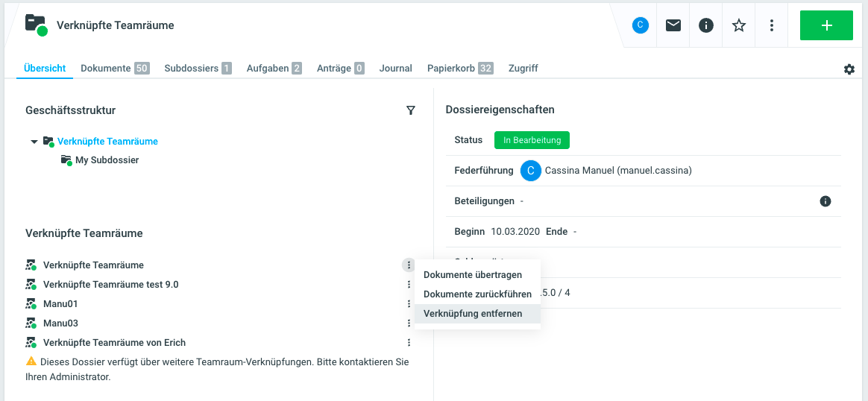Mark dossier as favorite with star icon
868x401 pixels.
(x=739, y=25)
